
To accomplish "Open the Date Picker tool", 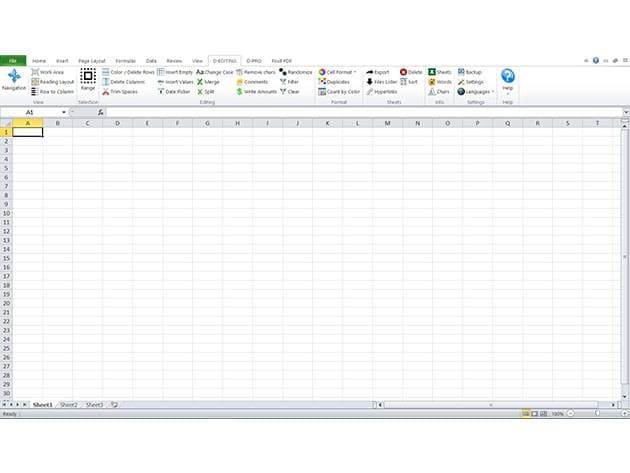I will point(174,91).
